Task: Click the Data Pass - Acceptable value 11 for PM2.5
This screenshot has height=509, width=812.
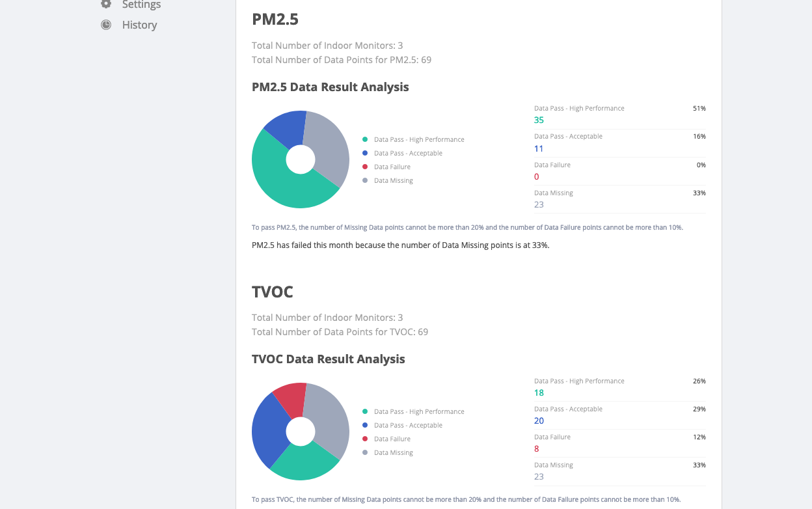Action: (538, 148)
